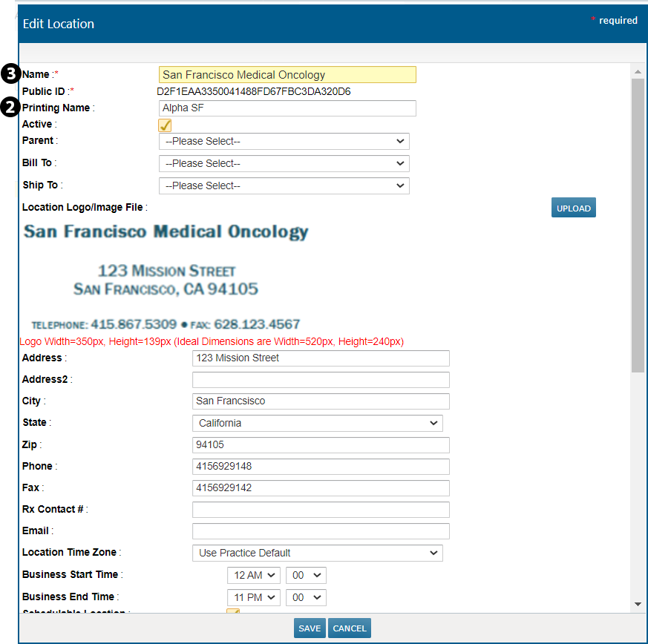The image size is (648, 644).
Task: Click the Name input field
Action: pos(287,75)
